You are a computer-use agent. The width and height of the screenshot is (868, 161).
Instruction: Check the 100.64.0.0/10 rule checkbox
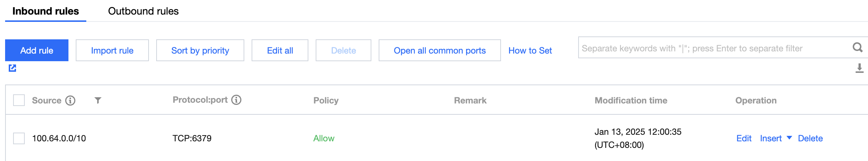[19, 138]
